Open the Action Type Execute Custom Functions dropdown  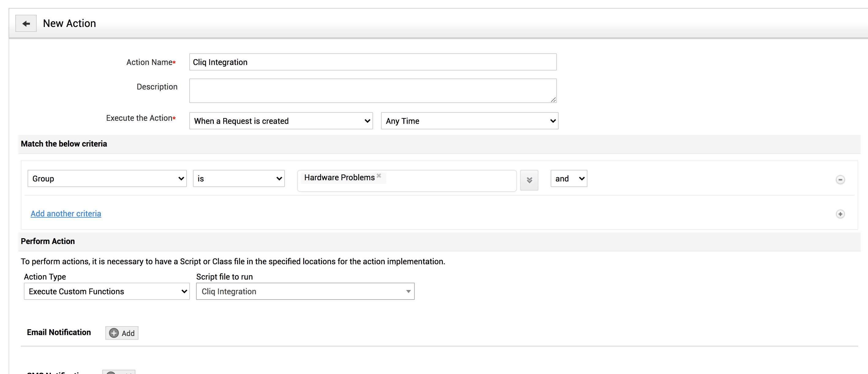[107, 291]
